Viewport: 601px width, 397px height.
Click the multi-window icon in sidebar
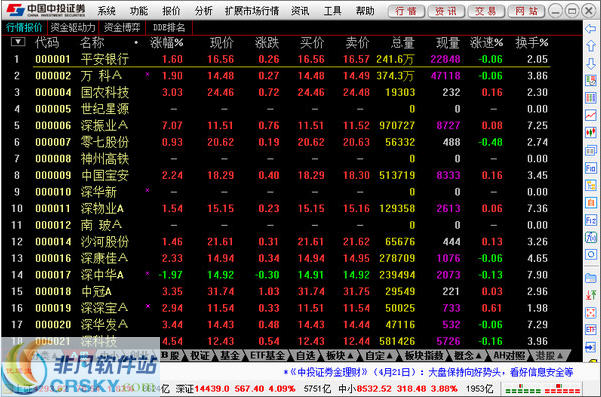[591, 150]
